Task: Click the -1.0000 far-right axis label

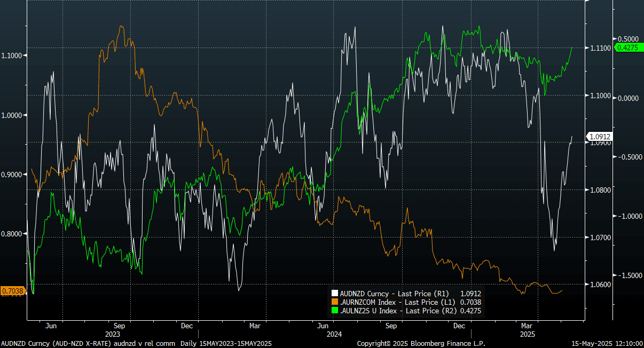Action: coord(628,216)
